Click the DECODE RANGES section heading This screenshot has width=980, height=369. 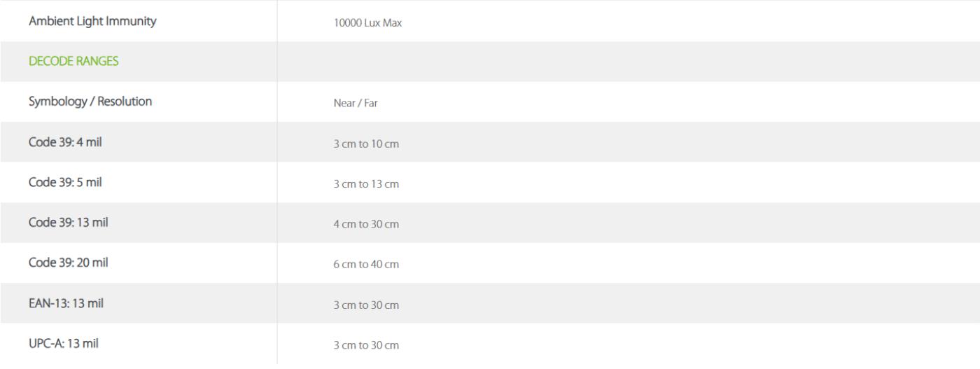pos(73,61)
